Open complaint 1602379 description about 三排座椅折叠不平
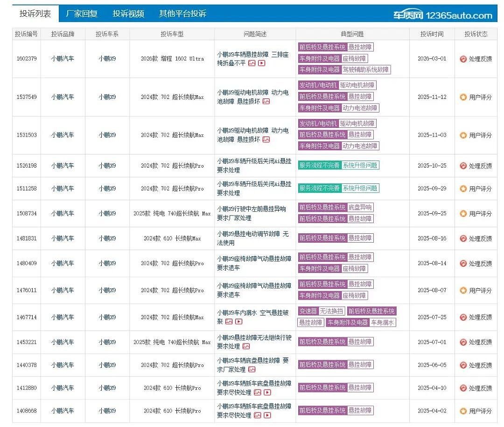The height and width of the screenshot is (427, 504). (253, 59)
